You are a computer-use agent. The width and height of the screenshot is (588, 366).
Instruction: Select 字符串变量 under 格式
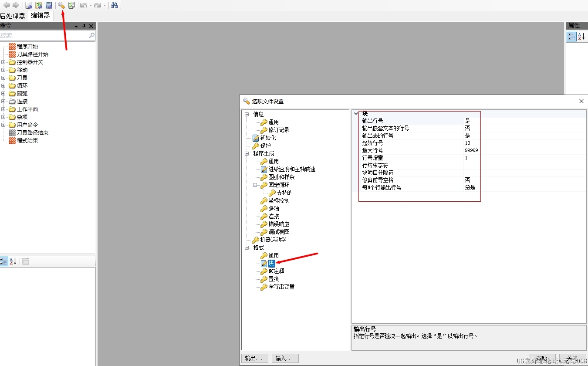point(281,287)
